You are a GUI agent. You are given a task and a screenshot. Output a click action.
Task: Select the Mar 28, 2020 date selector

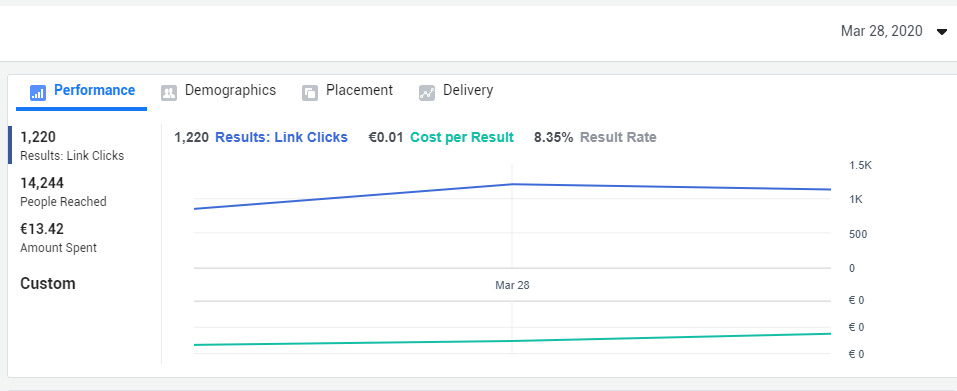[x=881, y=31]
